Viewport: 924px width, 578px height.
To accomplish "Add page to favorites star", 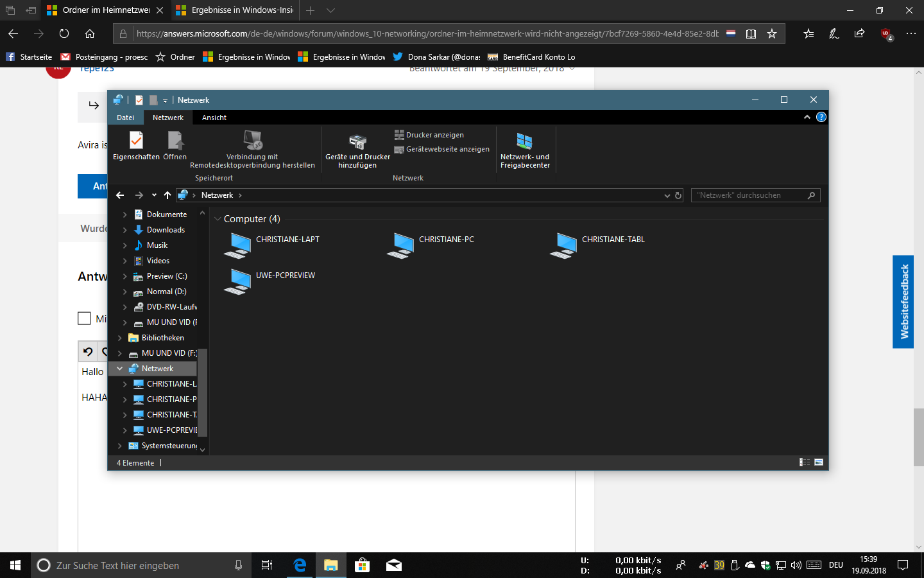I will point(772,33).
